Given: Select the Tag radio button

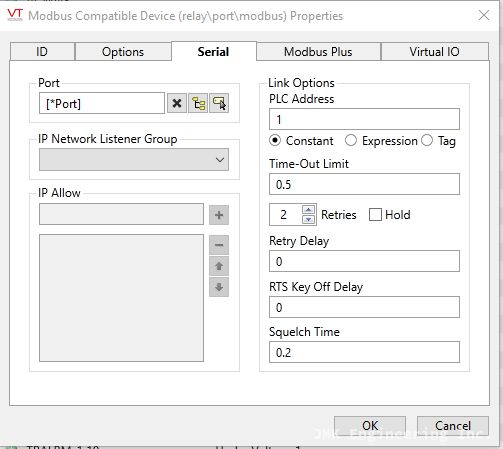Looking at the screenshot, I should (x=427, y=140).
